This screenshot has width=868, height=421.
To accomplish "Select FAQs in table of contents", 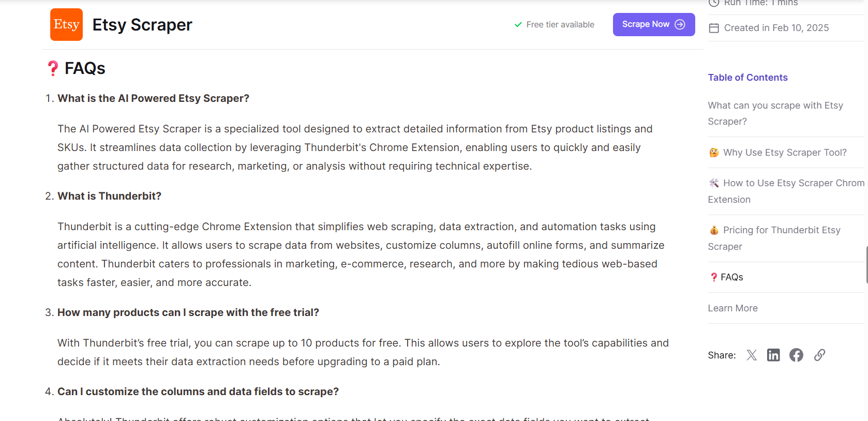I will pyautogui.click(x=731, y=277).
